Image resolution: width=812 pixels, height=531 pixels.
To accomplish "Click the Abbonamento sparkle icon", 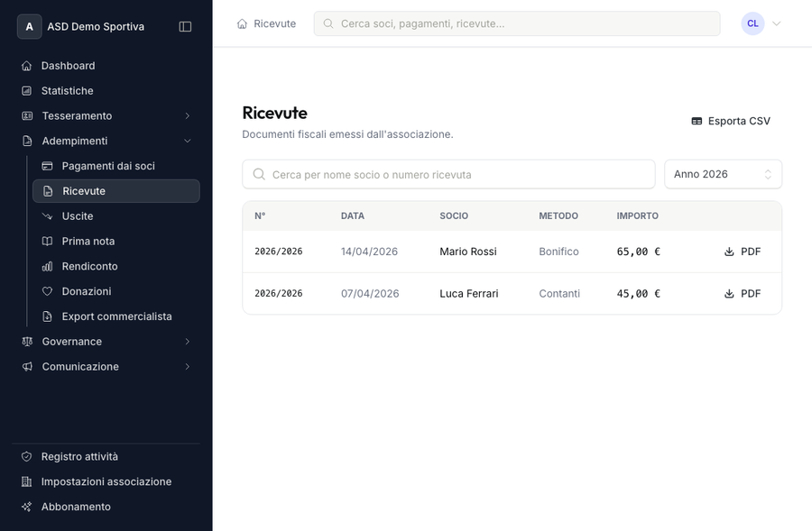I will (27, 507).
